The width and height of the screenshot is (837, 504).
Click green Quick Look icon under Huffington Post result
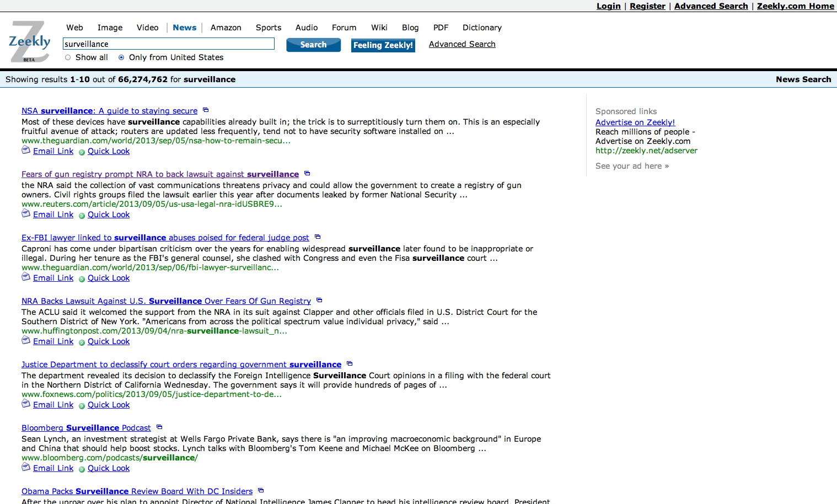tap(82, 342)
